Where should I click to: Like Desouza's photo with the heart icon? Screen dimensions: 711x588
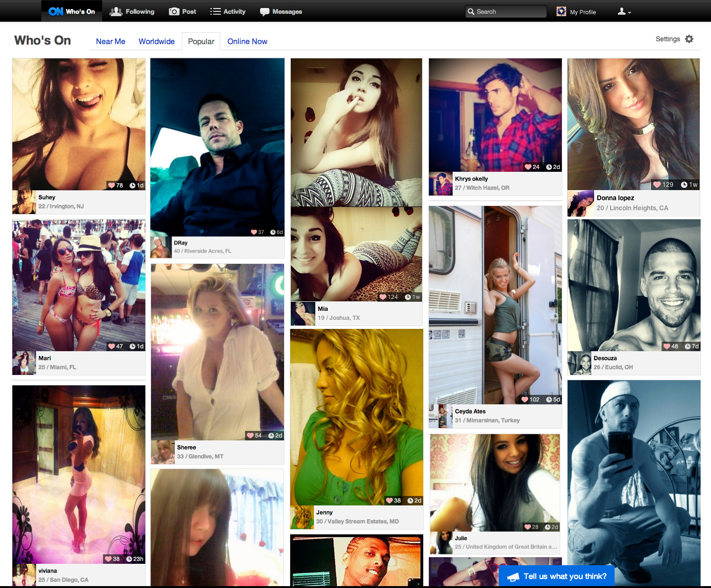(667, 346)
